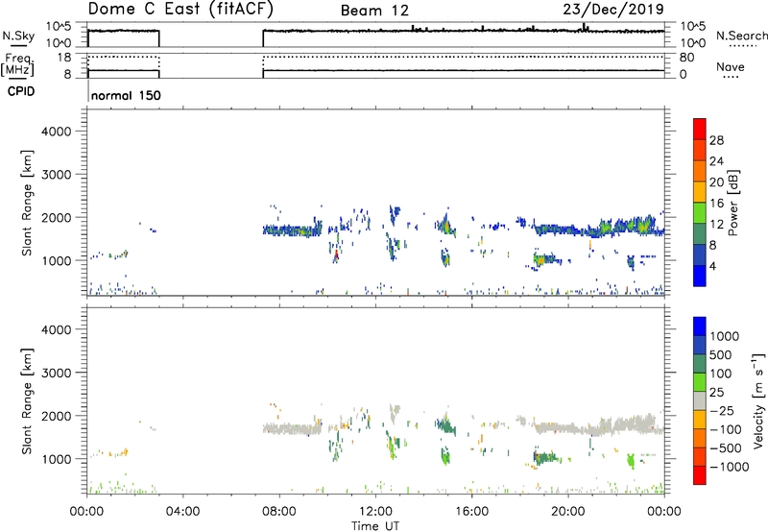768x532 pixels.
Task: Click the '80' Nave tick value
Action: coord(686,58)
